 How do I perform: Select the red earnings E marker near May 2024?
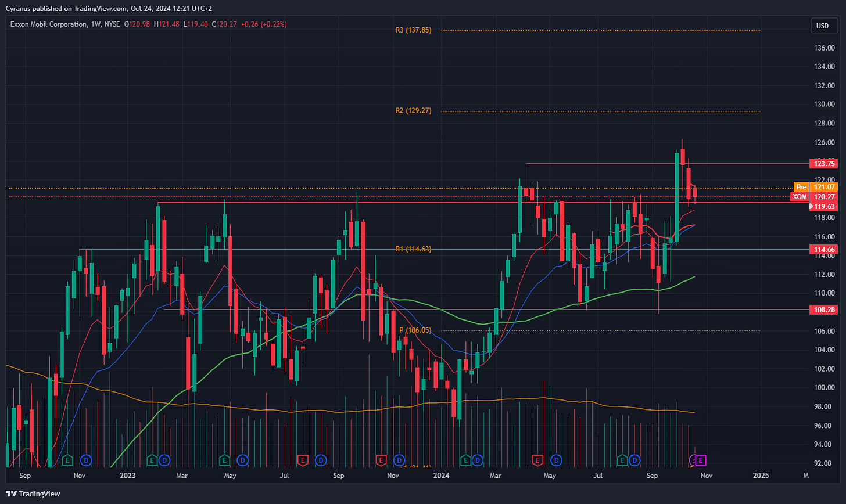pos(537,460)
